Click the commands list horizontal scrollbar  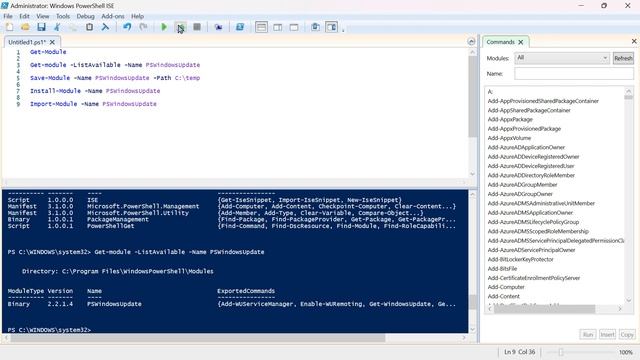(544, 309)
